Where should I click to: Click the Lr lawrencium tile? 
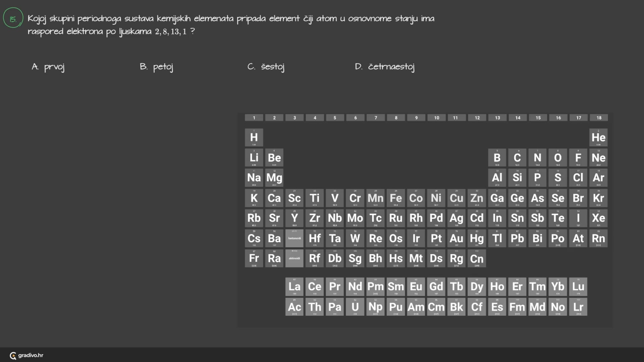coord(578,307)
